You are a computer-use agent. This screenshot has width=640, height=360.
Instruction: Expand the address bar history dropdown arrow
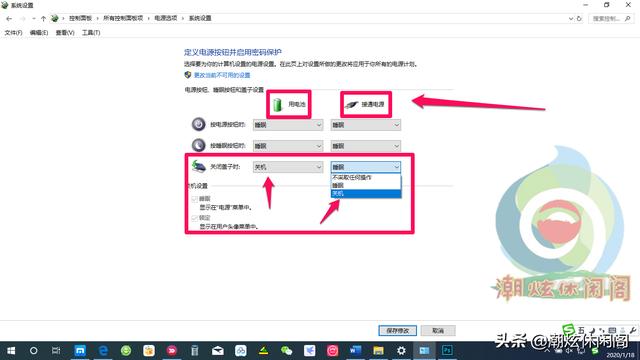coord(571,18)
